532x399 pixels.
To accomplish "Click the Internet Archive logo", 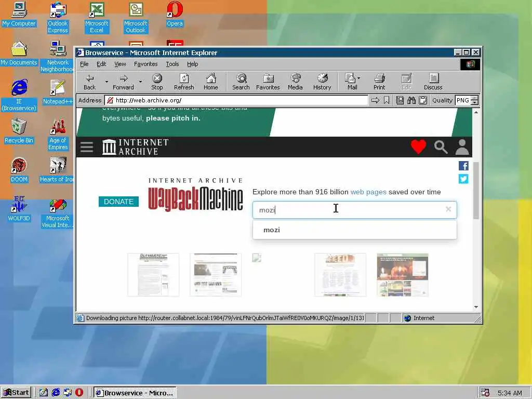I will point(136,147).
